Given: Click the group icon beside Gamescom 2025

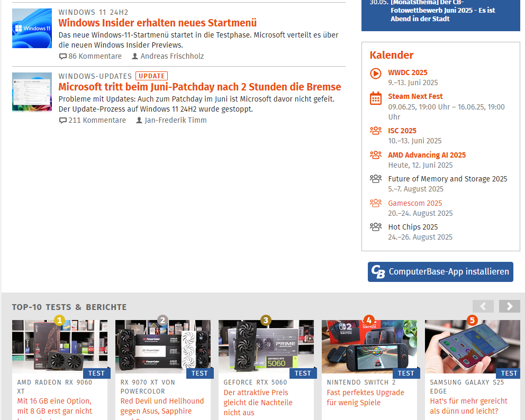Looking at the screenshot, I should tap(376, 203).
